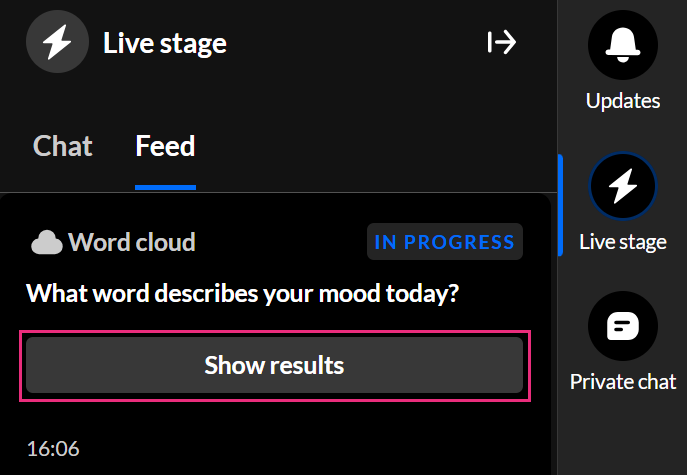The width and height of the screenshot is (687, 475).
Task: Click the Word cloud poll title text
Action: click(x=132, y=242)
